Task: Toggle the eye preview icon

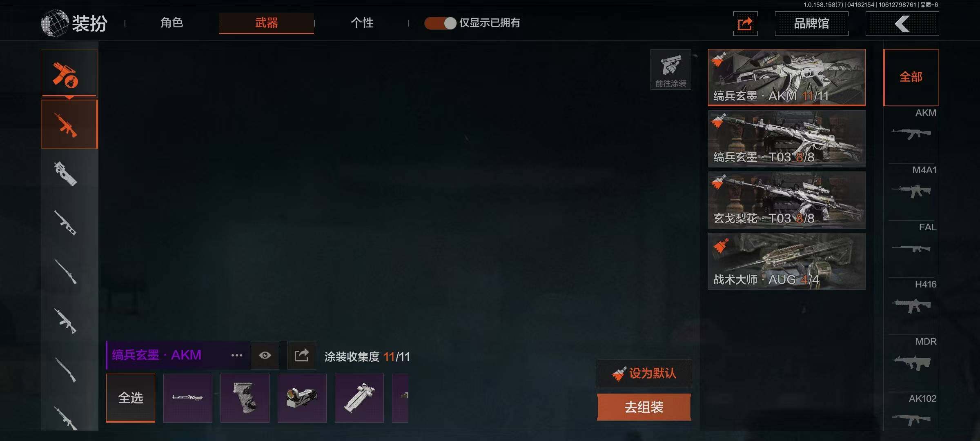Action: pyautogui.click(x=265, y=355)
